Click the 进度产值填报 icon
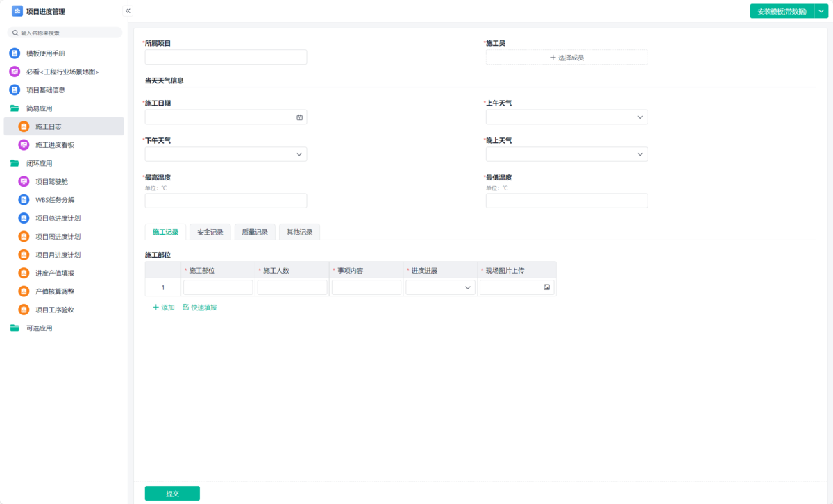 click(x=24, y=273)
